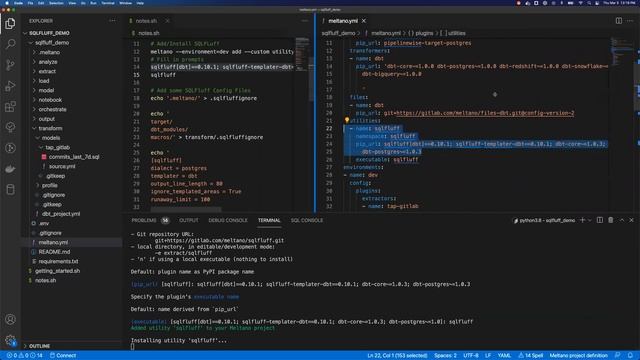Expand the analyze folder
Screen dimensions: 640x360
click(48, 62)
